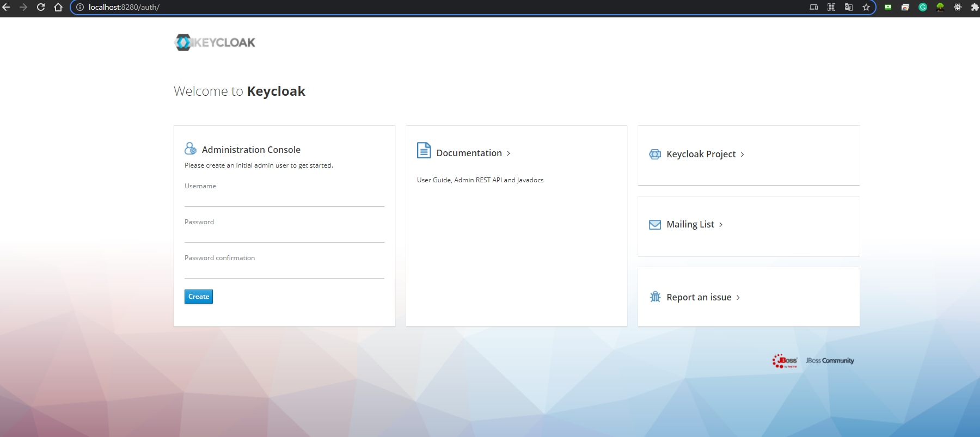This screenshot has height=437, width=980.
Task: Open the Grammarly extension icon
Action: [x=923, y=7]
